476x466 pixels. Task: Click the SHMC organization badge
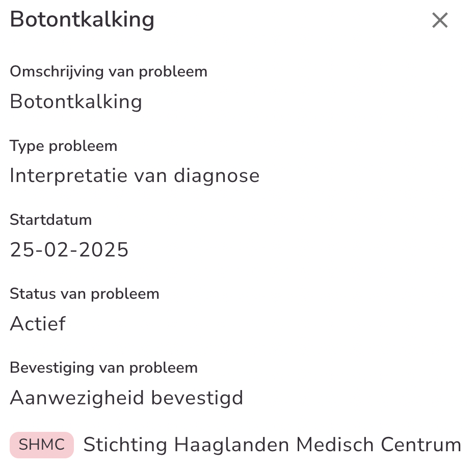[x=42, y=445]
